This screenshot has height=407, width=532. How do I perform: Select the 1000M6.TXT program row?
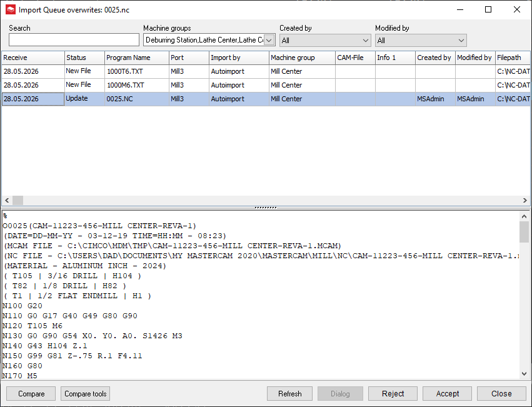[266, 85]
